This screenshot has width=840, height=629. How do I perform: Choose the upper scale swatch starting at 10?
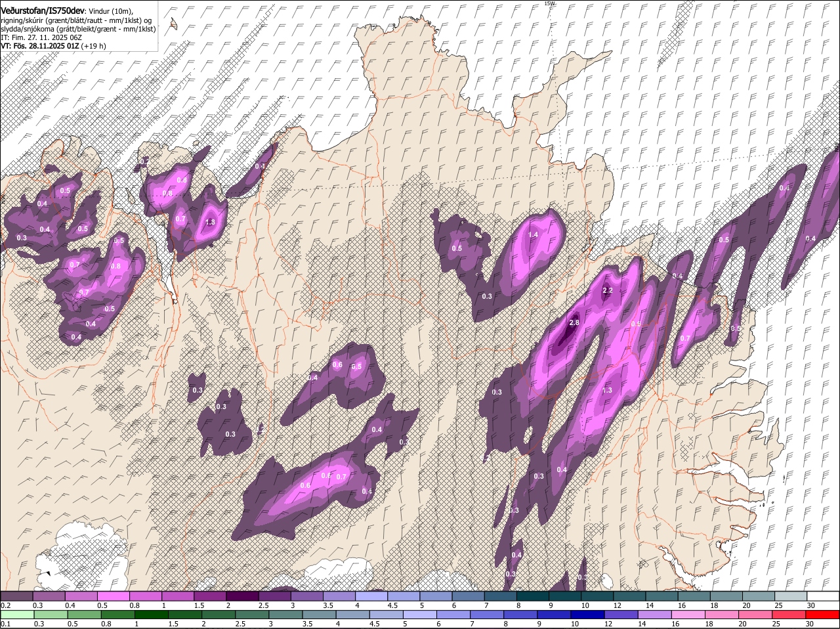597,596
